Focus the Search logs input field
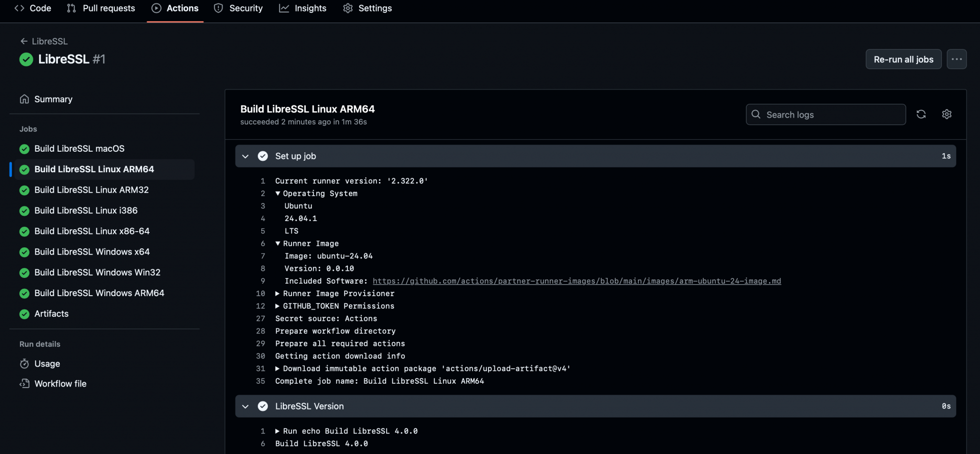The height and width of the screenshot is (454, 980). pos(825,114)
